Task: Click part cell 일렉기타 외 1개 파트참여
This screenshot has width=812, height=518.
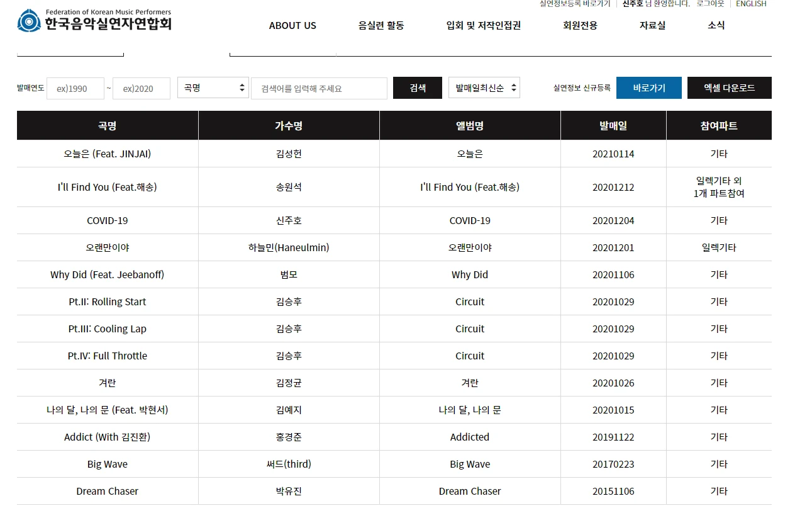Action: [719, 187]
